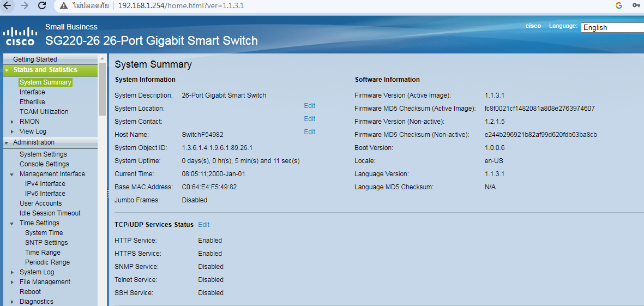Open the Reboot page
This screenshot has width=644, height=306.
[30, 292]
